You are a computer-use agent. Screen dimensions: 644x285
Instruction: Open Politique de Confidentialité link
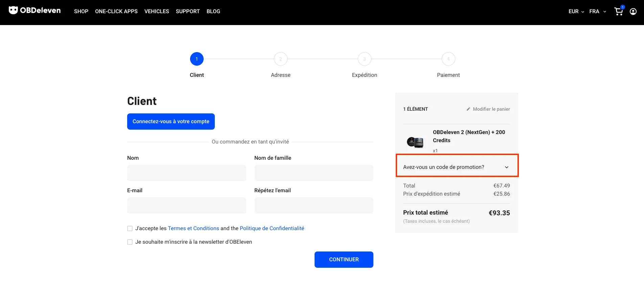click(272, 228)
